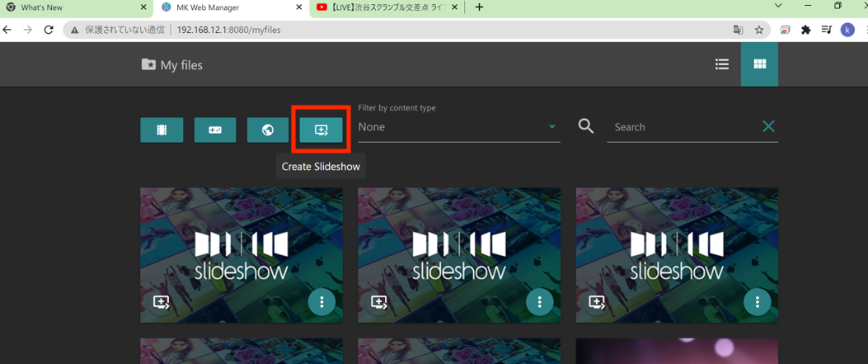
Task: Open options menu on third slideshow card
Action: pyautogui.click(x=758, y=302)
